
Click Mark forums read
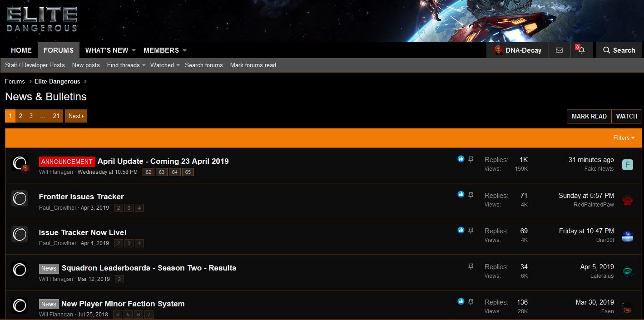point(253,65)
